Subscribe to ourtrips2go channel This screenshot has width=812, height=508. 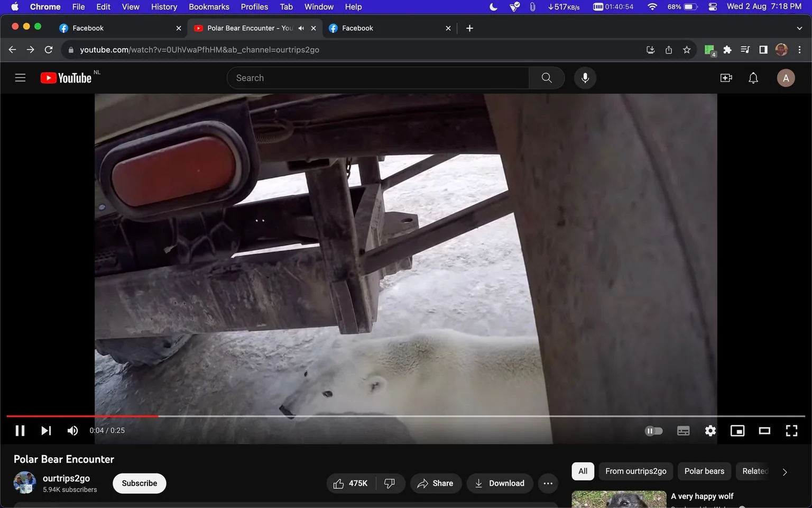[140, 483]
